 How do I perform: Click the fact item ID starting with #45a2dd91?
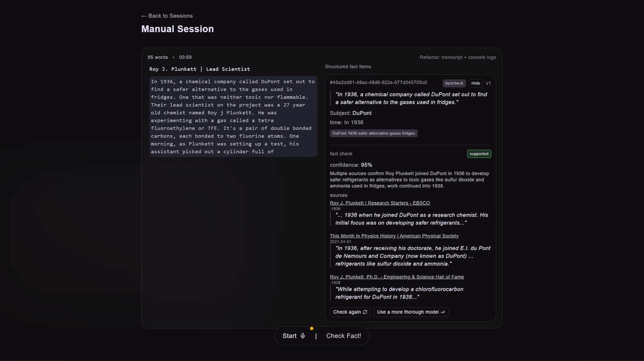[x=378, y=83]
